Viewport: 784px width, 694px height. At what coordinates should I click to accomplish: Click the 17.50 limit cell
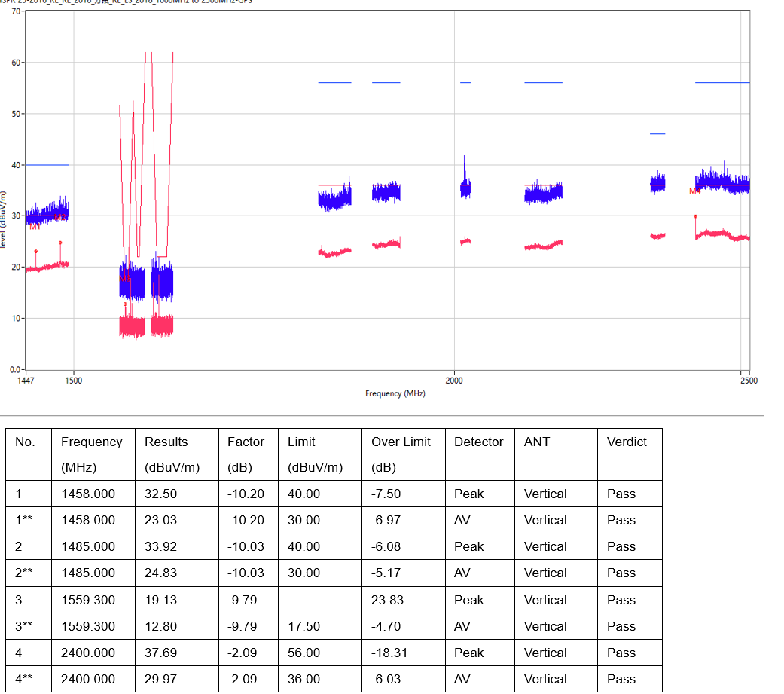tap(304, 626)
